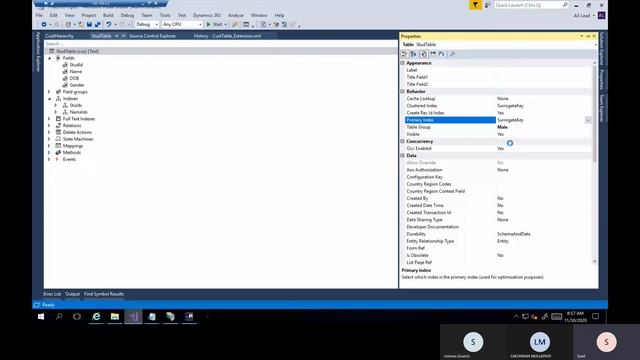Switch to History - CustTable_Extension.xml tab
This screenshot has width=640, height=360.
click(227, 36)
